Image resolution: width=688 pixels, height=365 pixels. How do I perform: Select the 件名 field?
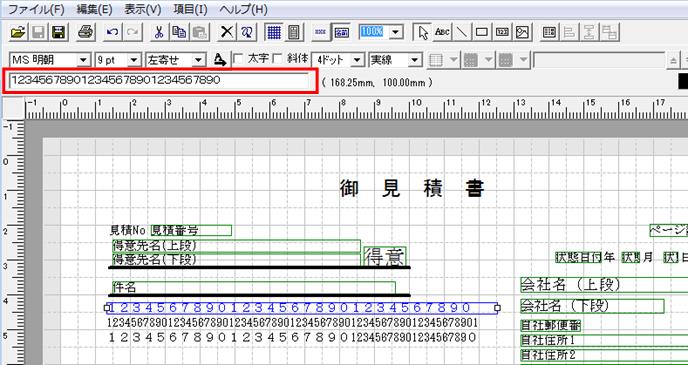254,287
